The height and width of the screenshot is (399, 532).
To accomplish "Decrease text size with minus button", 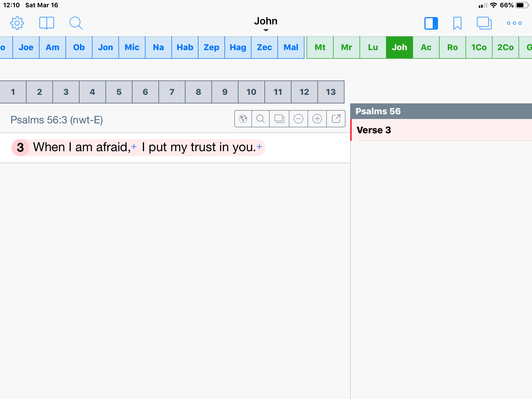I will click(298, 119).
